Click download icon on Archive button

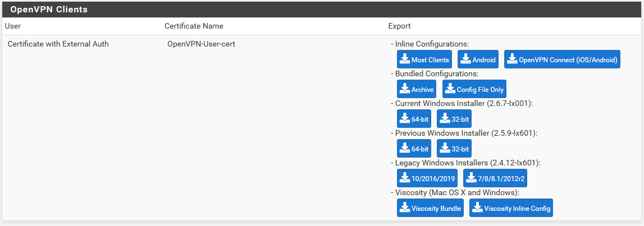(405, 89)
